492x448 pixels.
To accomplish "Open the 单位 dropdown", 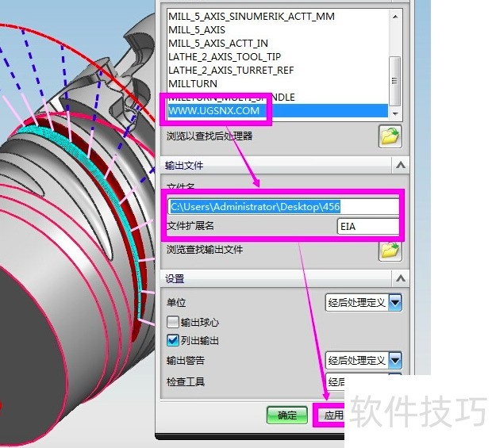I will 394,302.
